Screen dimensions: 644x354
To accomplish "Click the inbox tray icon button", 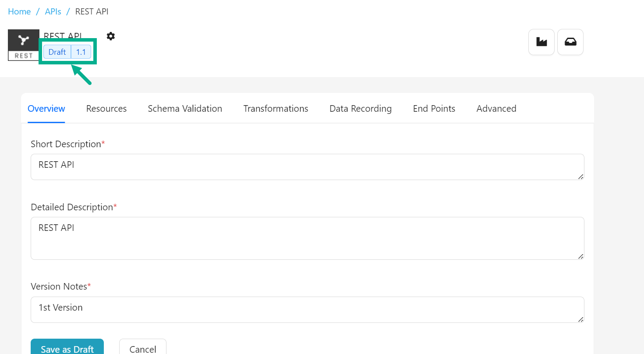I will click(570, 42).
